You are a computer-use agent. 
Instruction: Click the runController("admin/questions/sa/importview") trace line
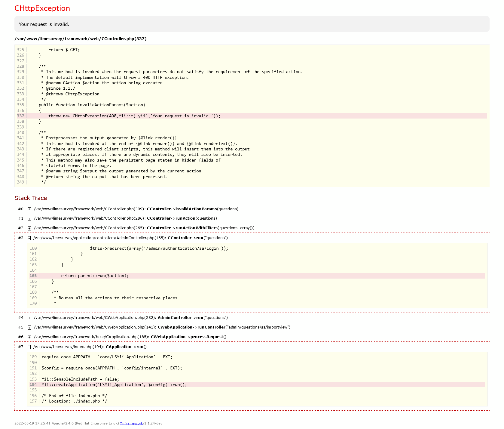tap(162, 327)
